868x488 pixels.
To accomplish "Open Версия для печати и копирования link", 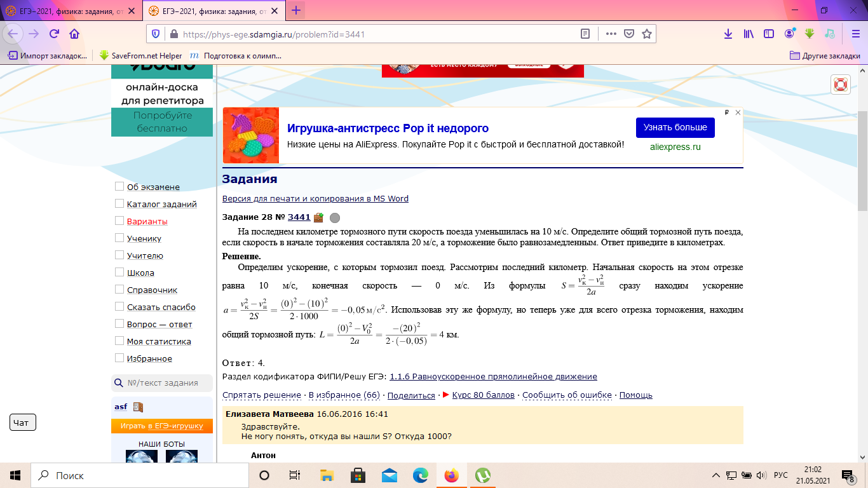I will tap(315, 198).
